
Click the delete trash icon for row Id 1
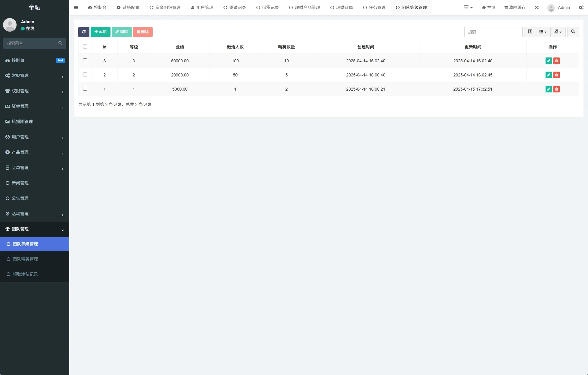pos(556,89)
